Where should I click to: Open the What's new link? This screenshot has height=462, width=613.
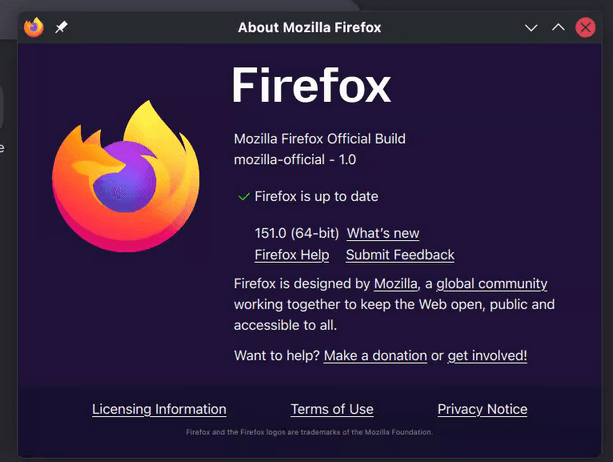click(383, 233)
